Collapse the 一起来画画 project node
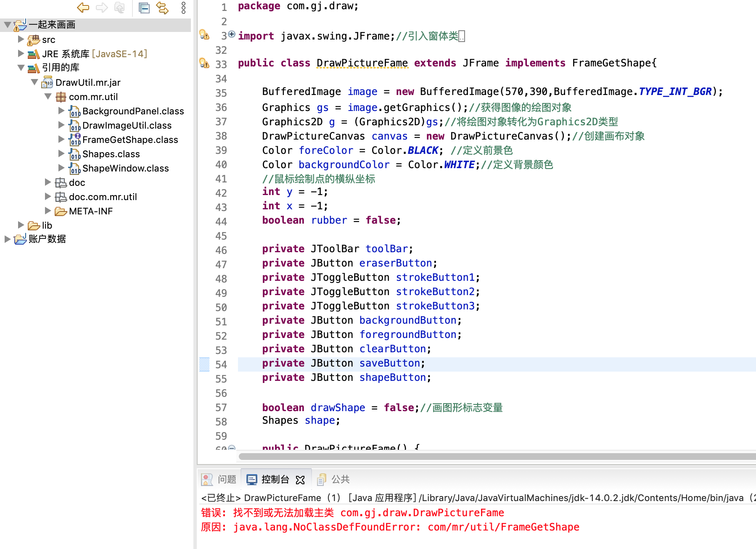 pyautogui.click(x=7, y=25)
